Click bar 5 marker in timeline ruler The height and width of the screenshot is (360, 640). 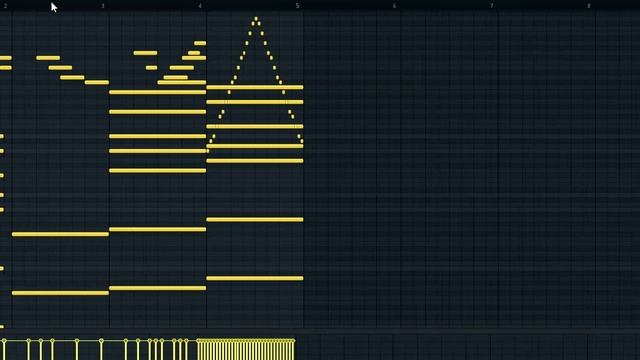(x=298, y=6)
